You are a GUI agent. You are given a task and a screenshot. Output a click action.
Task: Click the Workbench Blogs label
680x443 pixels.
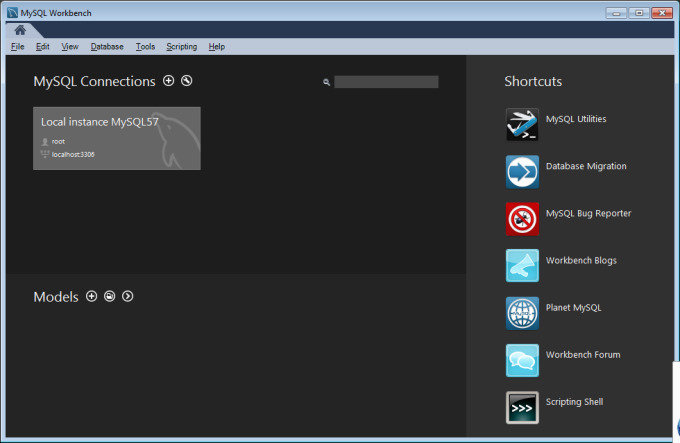point(581,261)
